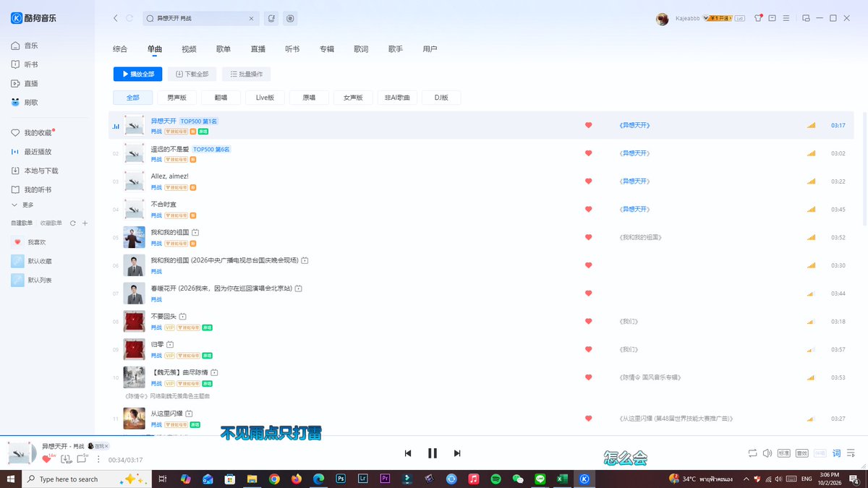
Task: Open 最近播放 list
Action: pos(32,152)
